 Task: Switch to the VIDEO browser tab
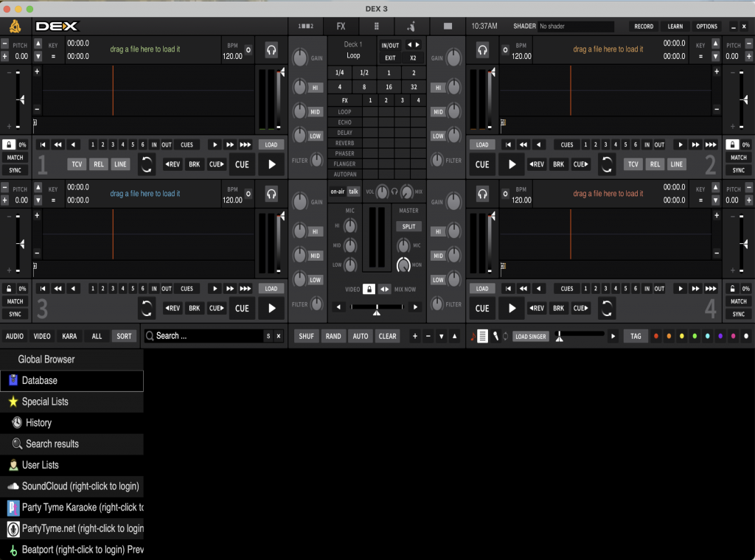[41, 336]
